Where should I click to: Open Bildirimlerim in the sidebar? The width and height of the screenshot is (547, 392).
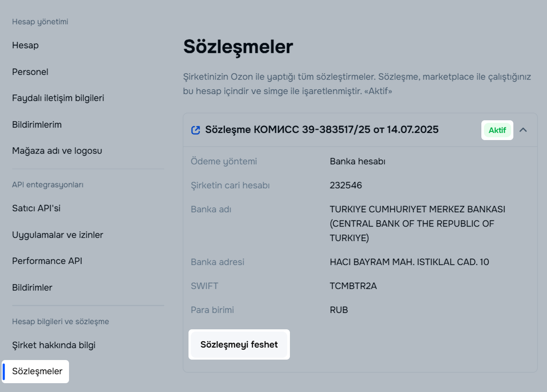point(37,124)
